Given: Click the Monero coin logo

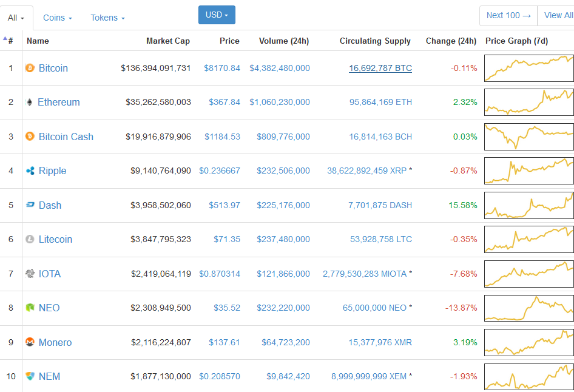Looking at the screenshot, I should pos(29,342).
